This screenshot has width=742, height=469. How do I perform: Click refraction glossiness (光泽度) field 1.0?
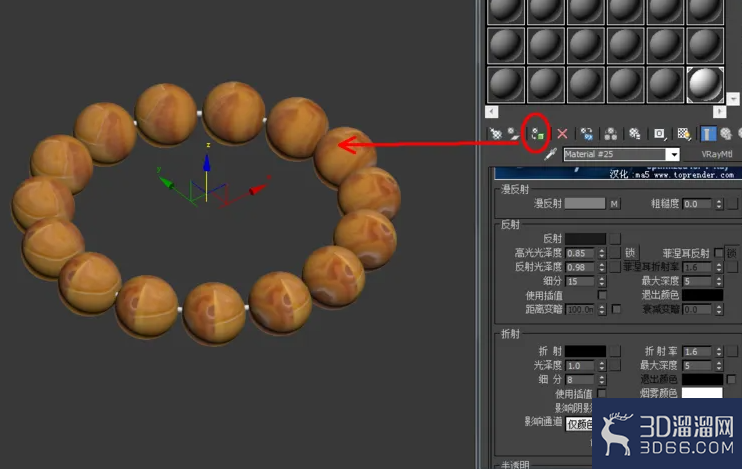pos(580,366)
